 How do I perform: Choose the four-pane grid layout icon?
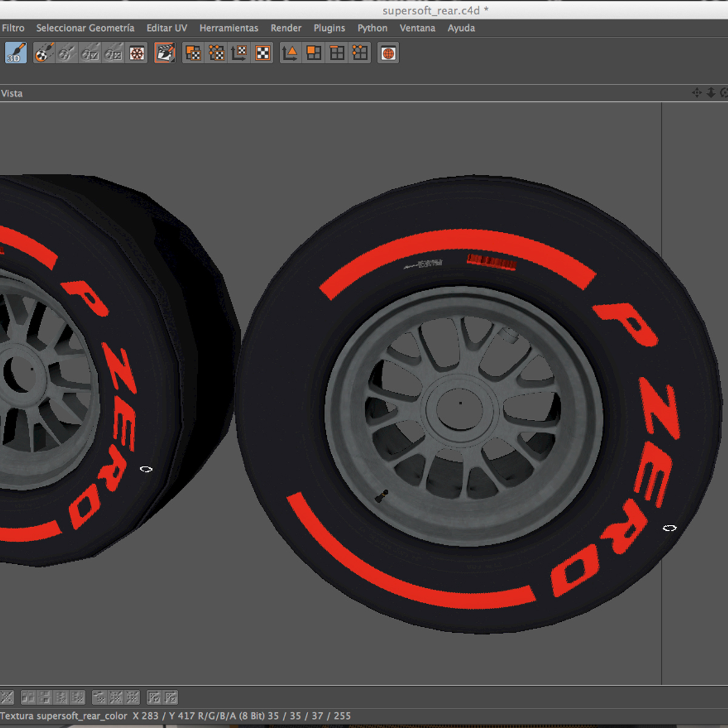click(x=337, y=53)
